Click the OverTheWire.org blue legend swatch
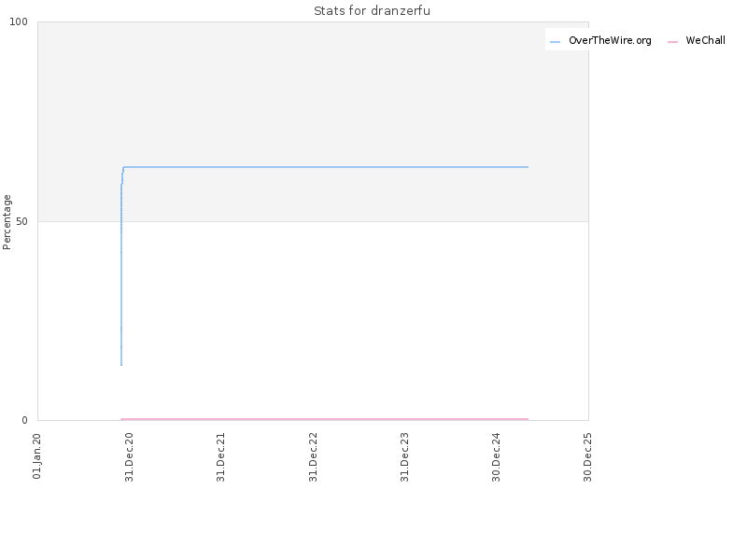This screenshot has height=560, width=747. pos(555,42)
